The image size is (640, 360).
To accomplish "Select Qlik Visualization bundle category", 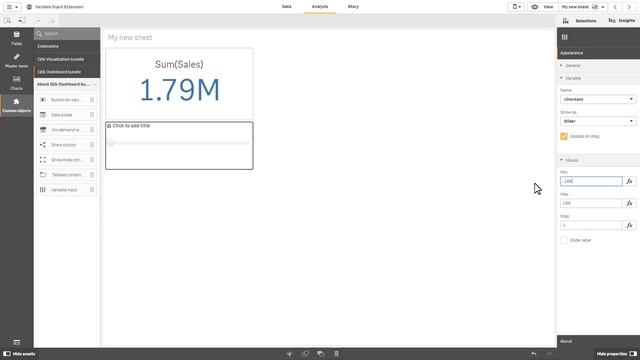I will tap(67, 59).
